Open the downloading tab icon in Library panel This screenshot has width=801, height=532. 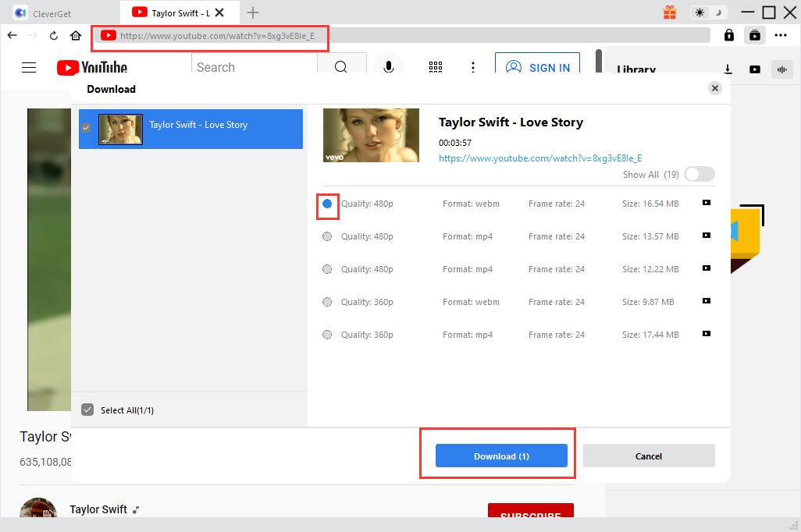coord(728,69)
